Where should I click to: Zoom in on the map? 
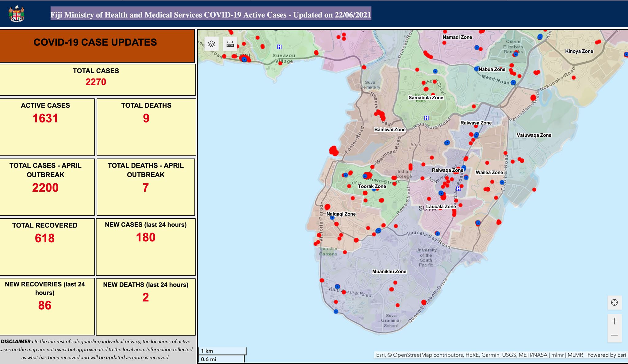point(614,321)
